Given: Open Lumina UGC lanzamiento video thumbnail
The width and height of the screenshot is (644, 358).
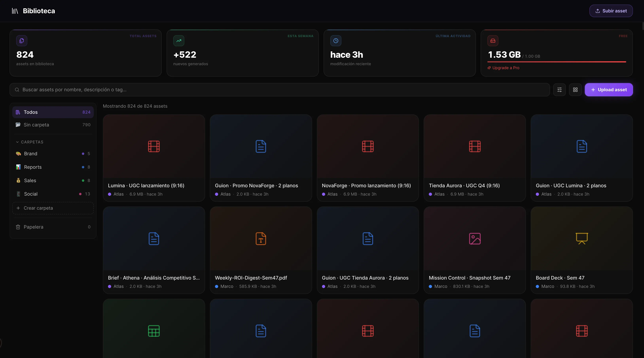Looking at the screenshot, I should [x=154, y=146].
